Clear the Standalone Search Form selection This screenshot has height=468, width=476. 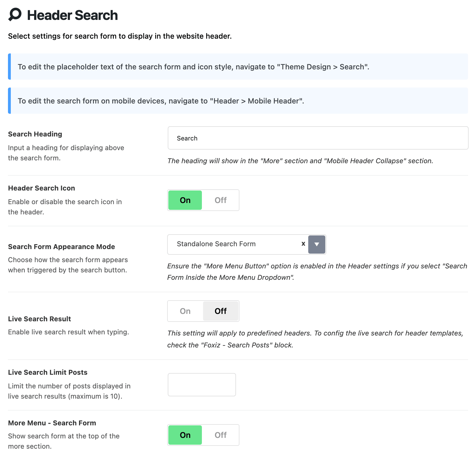point(303,244)
